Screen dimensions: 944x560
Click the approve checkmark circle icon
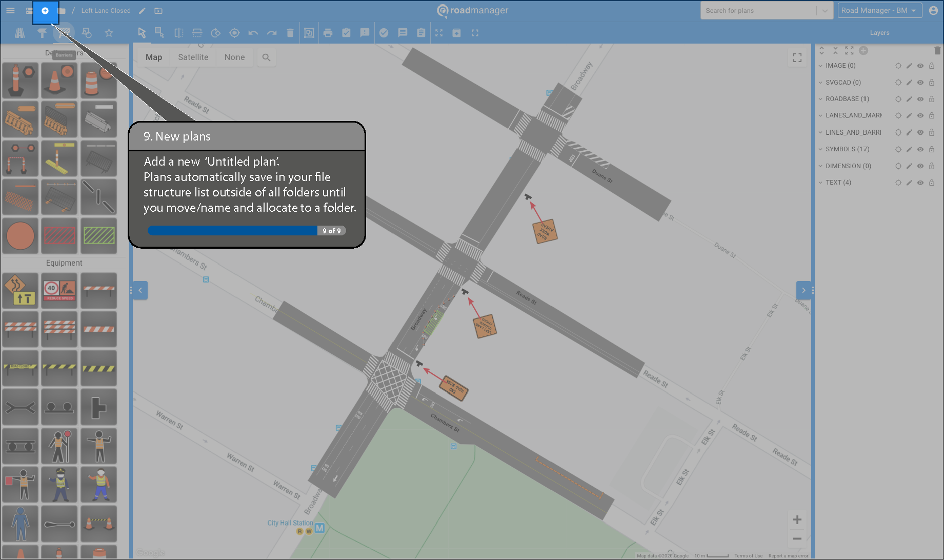pyautogui.click(x=384, y=33)
